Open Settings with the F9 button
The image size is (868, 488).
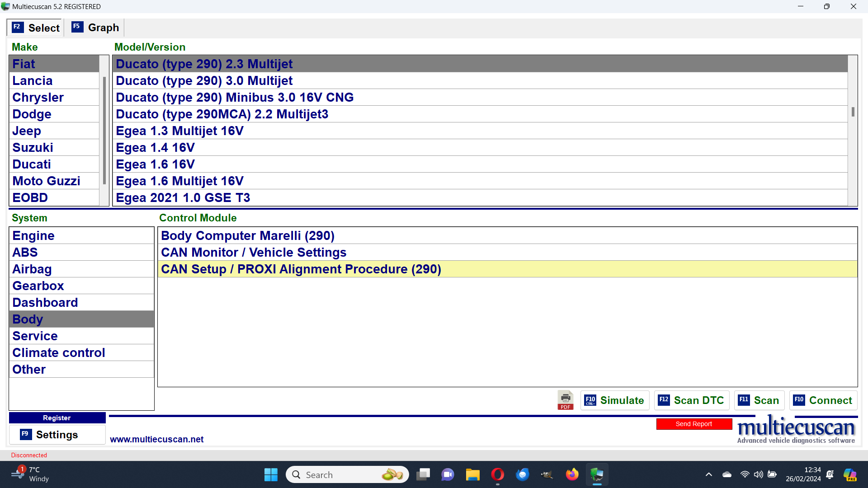[x=57, y=435]
